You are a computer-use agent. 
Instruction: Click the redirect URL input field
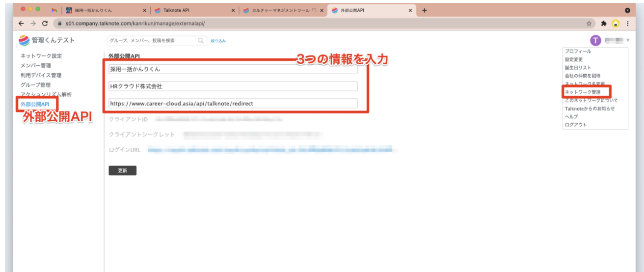click(x=233, y=104)
